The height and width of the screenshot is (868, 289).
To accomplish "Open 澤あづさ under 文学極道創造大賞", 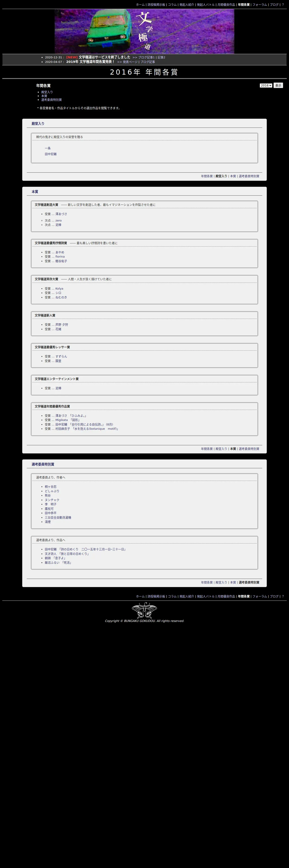I will [61, 214].
